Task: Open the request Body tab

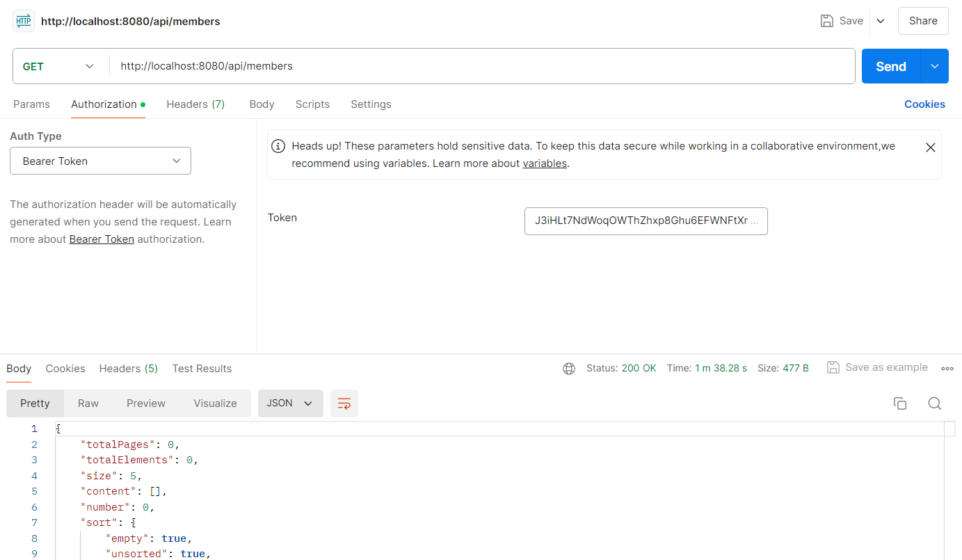Action: pos(262,104)
